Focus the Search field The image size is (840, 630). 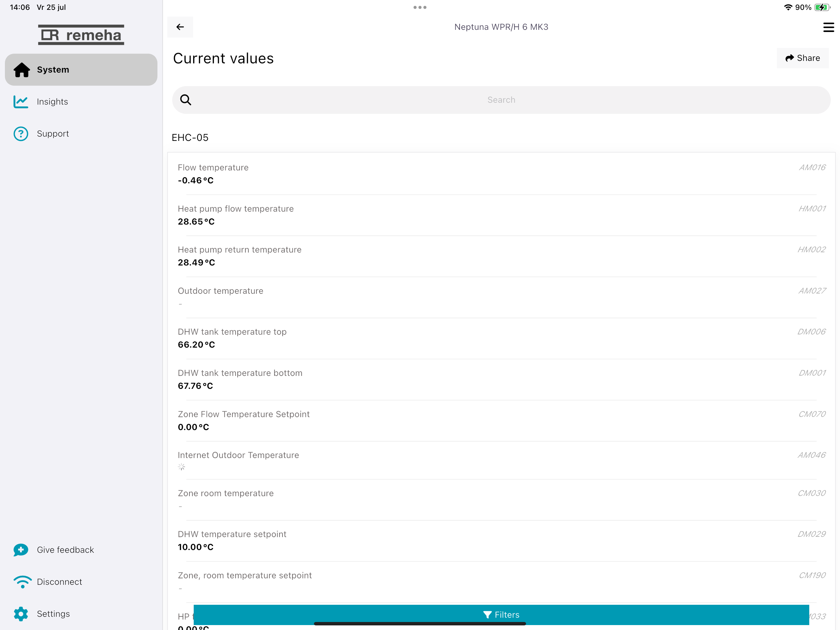[501, 100]
